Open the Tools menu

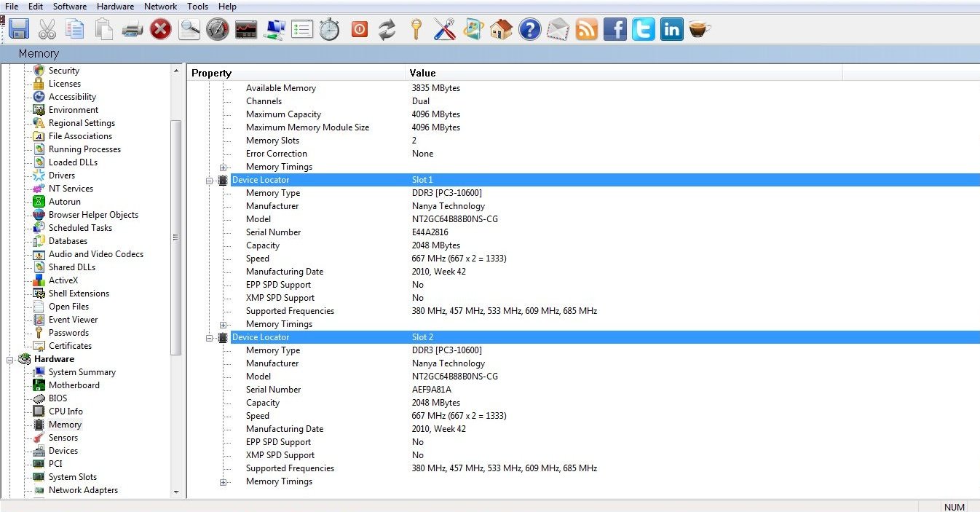[x=197, y=7]
